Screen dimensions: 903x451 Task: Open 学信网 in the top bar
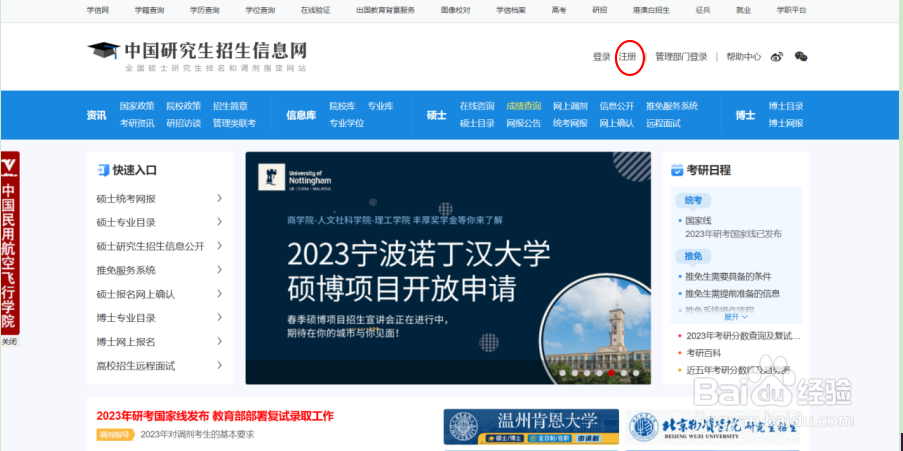coord(97,10)
